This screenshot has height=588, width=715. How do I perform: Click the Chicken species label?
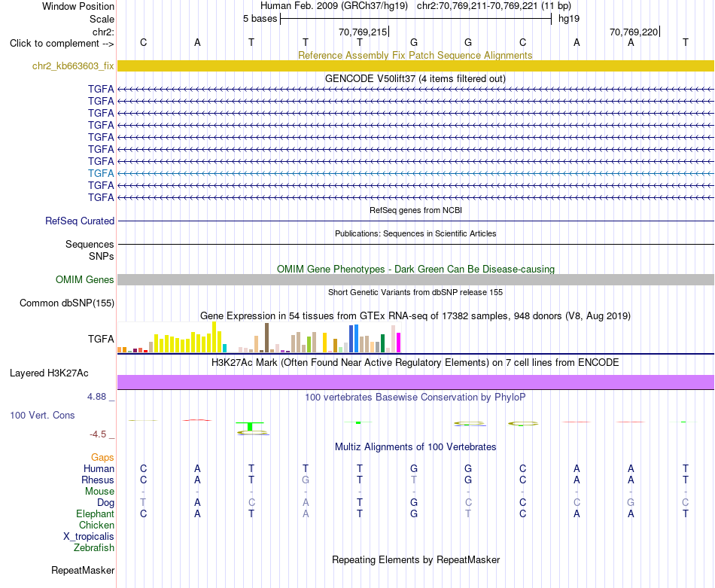coord(96,525)
